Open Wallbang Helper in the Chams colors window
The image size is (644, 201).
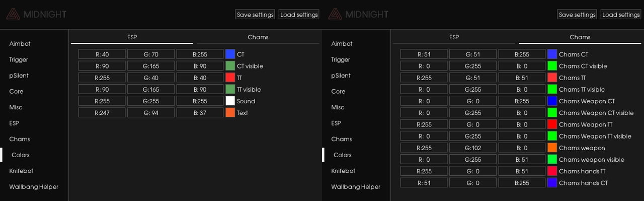pos(356,186)
